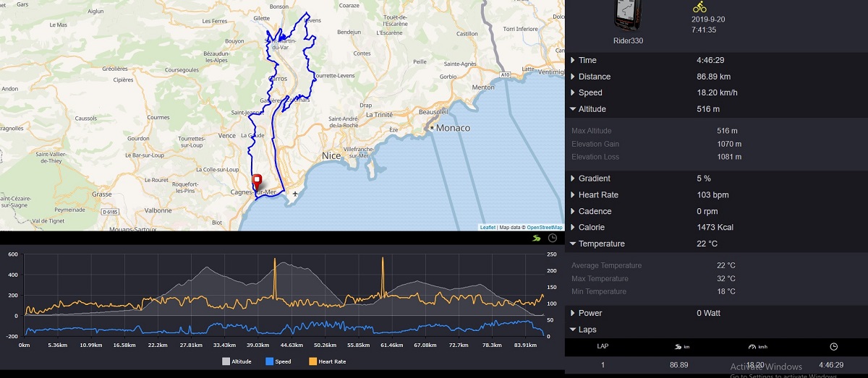Switch chart x-axis to time clock icon

(553, 238)
